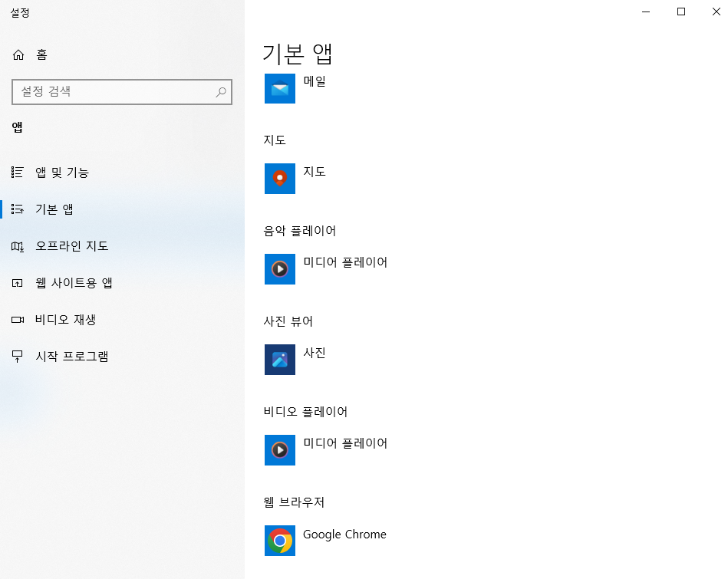Click the 비디오 재생 camera icon
This screenshot has height=579, width=728.
click(x=18, y=320)
